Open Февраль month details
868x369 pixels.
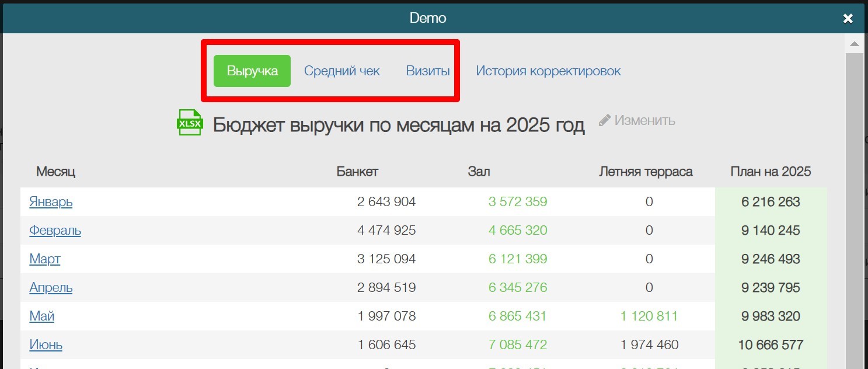tap(54, 230)
